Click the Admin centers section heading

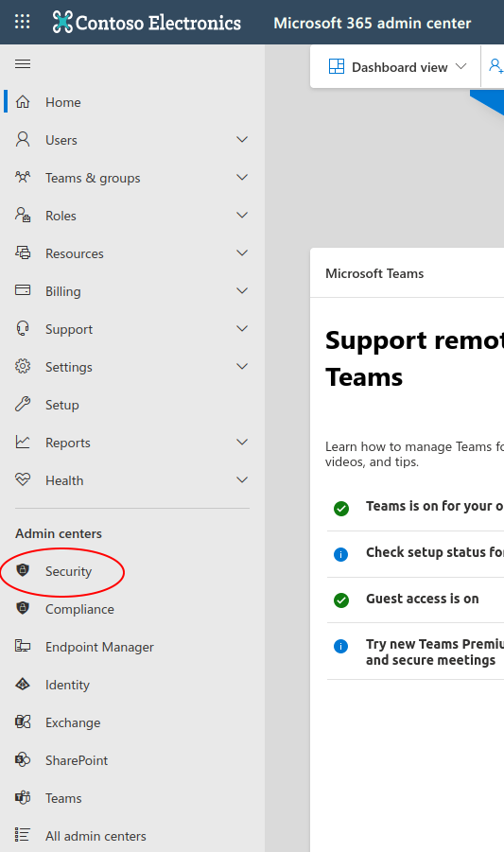[59, 533]
